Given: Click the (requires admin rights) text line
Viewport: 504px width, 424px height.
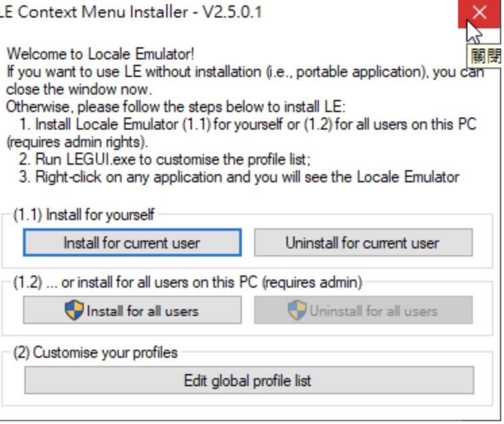Looking at the screenshot, I should (x=77, y=142).
